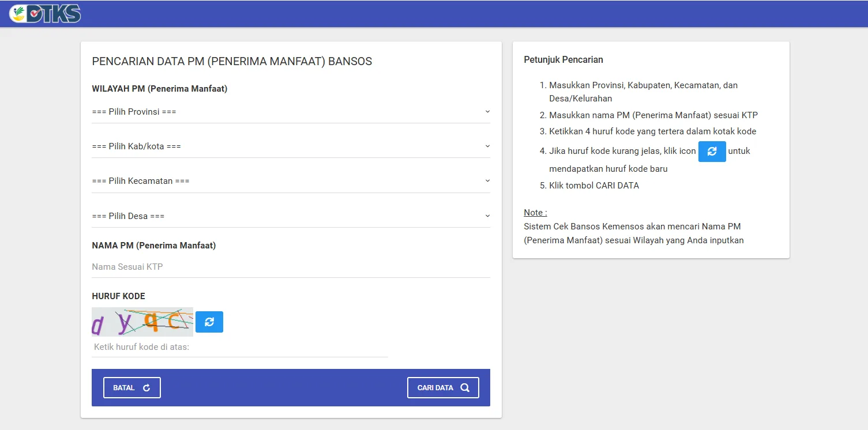Click the chevron arrow on Pilih Desa

pyautogui.click(x=487, y=216)
